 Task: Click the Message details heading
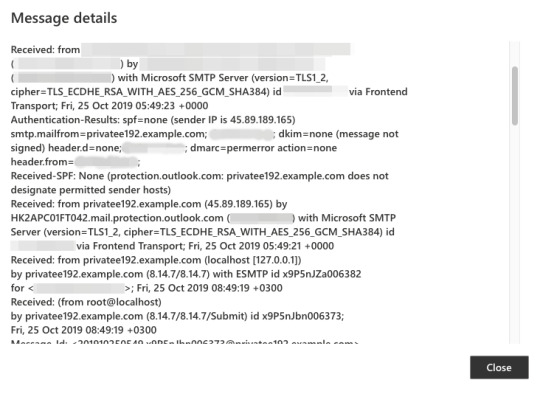(x=64, y=18)
